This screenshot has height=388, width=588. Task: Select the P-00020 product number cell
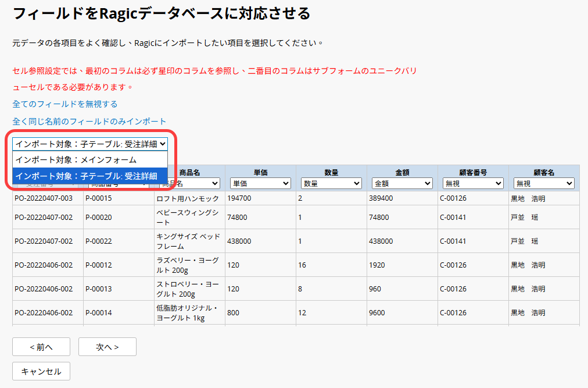coord(98,218)
